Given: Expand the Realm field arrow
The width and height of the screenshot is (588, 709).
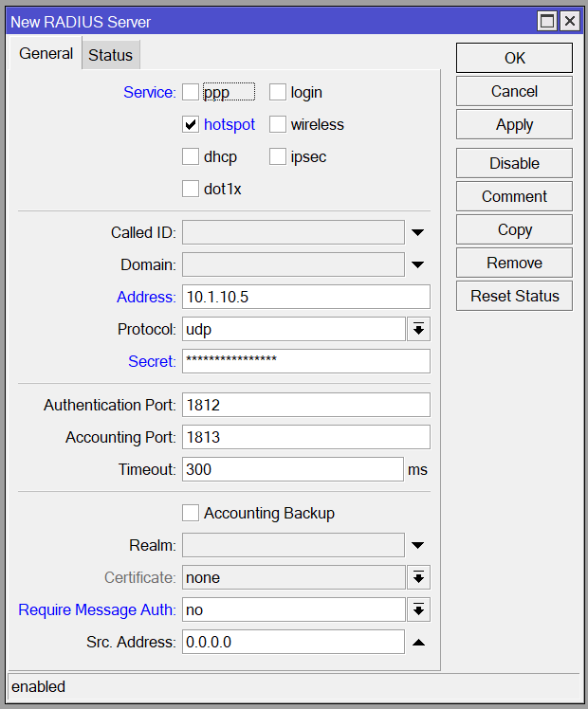Looking at the screenshot, I should tap(418, 545).
